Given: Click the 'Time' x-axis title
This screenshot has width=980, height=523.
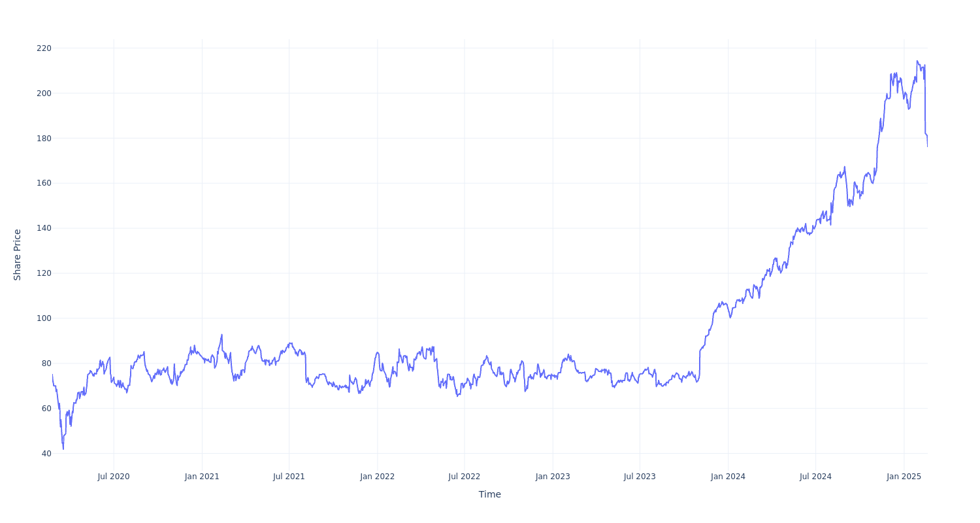Looking at the screenshot, I should 489,494.
